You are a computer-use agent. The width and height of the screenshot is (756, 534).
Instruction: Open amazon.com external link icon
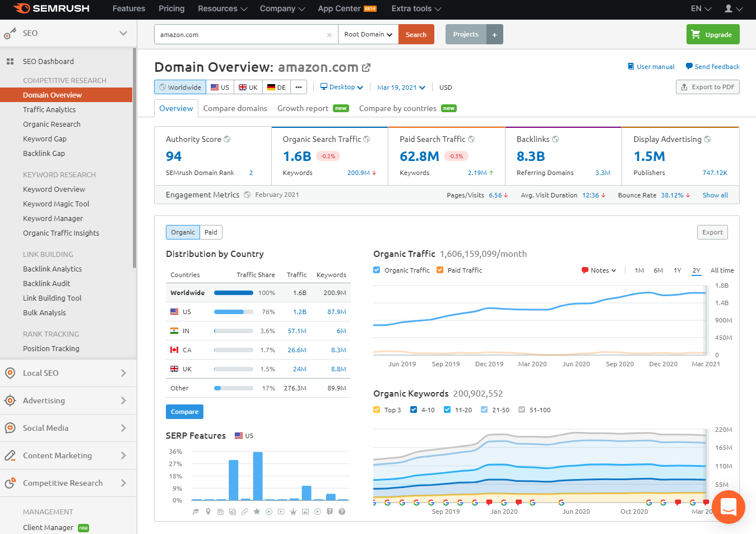click(x=367, y=67)
